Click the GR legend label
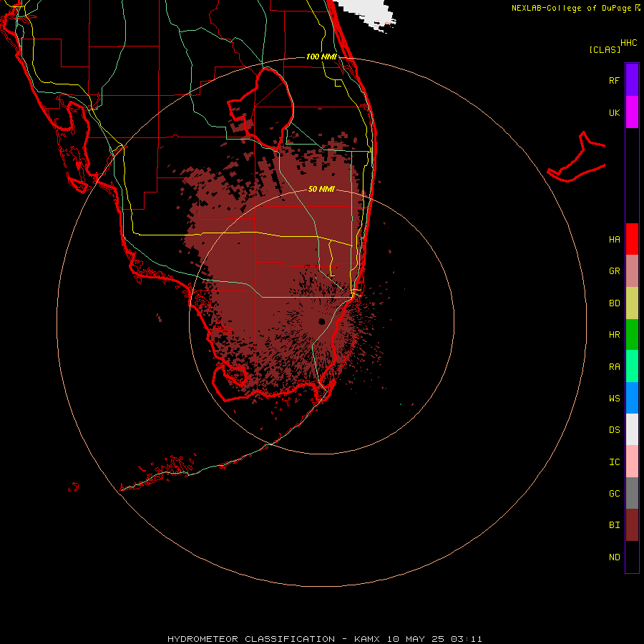644x644 pixels. (614, 271)
